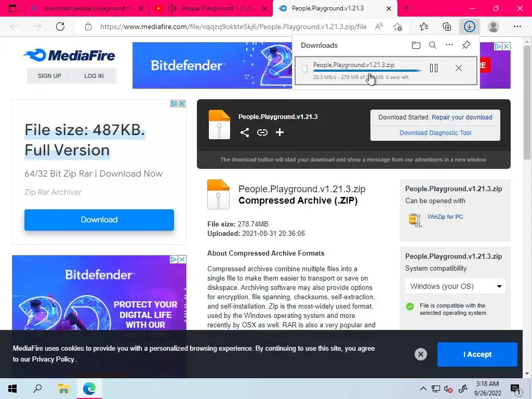
Task: Click the People.Playground.v1.21.3.zip download filename
Action: (x=353, y=65)
